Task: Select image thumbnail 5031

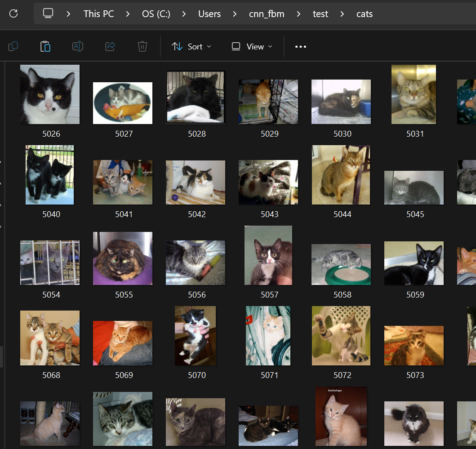Action: click(414, 94)
